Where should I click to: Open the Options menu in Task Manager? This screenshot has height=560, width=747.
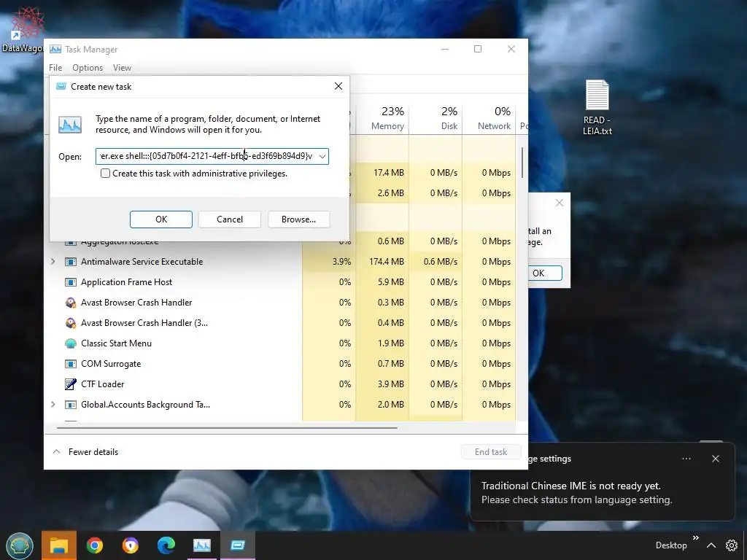88,68
